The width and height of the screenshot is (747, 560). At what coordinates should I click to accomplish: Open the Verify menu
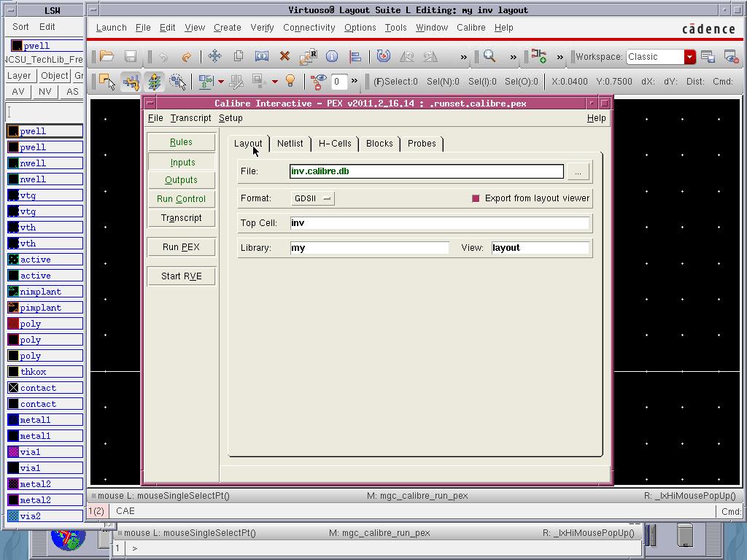click(262, 28)
